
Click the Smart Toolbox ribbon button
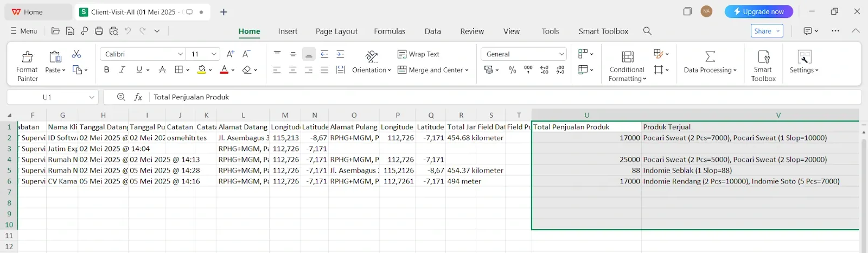click(763, 66)
